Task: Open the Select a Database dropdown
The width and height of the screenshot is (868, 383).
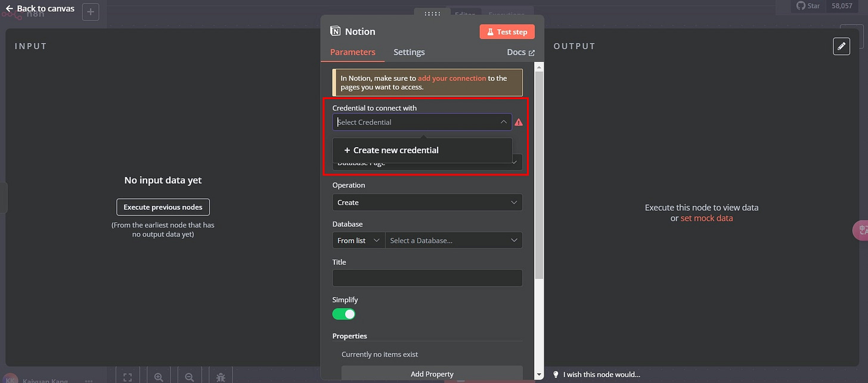Action: [454, 241]
